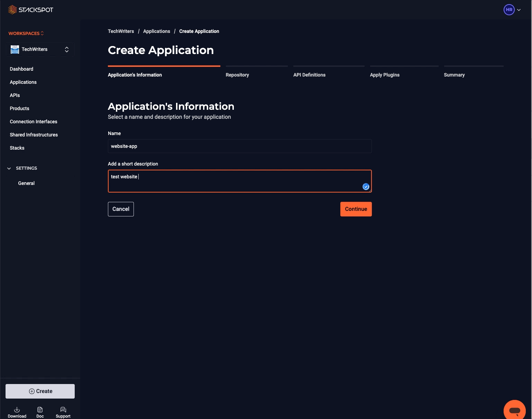Open the TechWriters workspace selector arrows

pos(67,50)
